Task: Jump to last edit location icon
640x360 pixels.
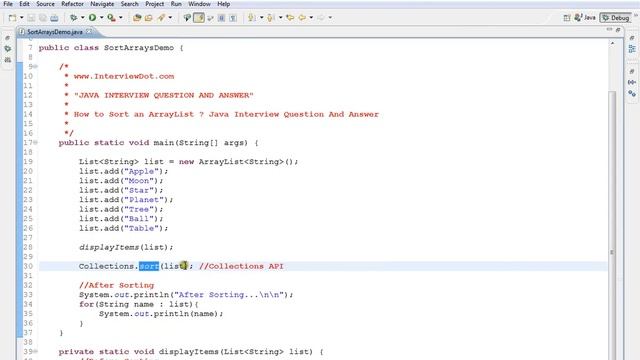Action: (290, 18)
